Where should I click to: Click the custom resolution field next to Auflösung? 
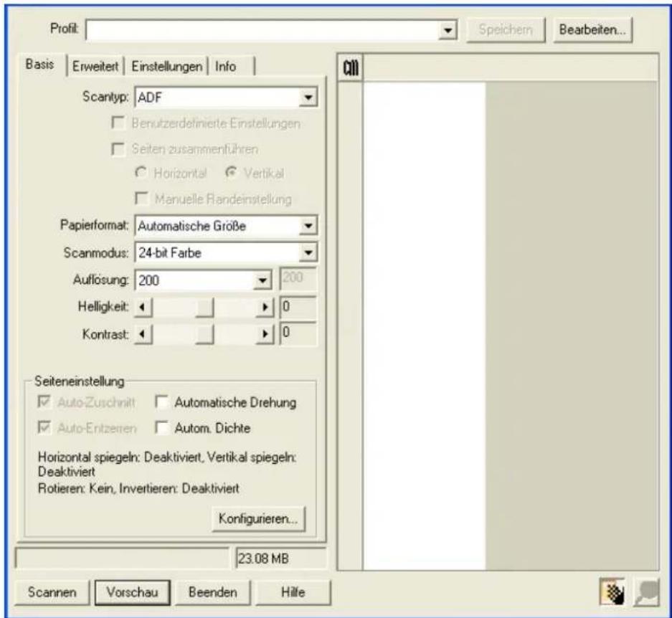coord(298,279)
